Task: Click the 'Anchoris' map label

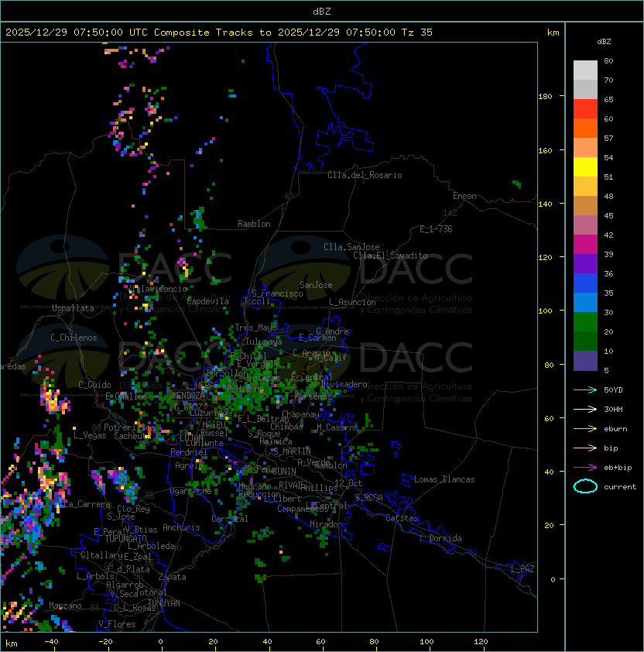Action: (x=181, y=527)
